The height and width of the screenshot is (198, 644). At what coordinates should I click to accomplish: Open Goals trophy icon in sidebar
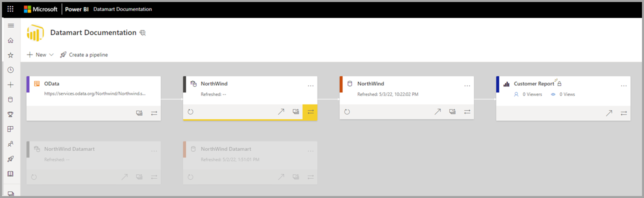pyautogui.click(x=10, y=114)
